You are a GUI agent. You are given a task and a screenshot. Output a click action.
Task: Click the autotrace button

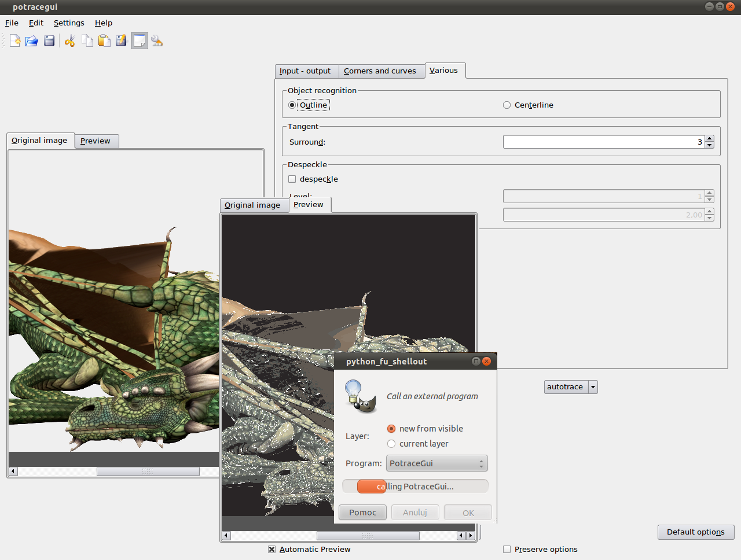(566, 387)
